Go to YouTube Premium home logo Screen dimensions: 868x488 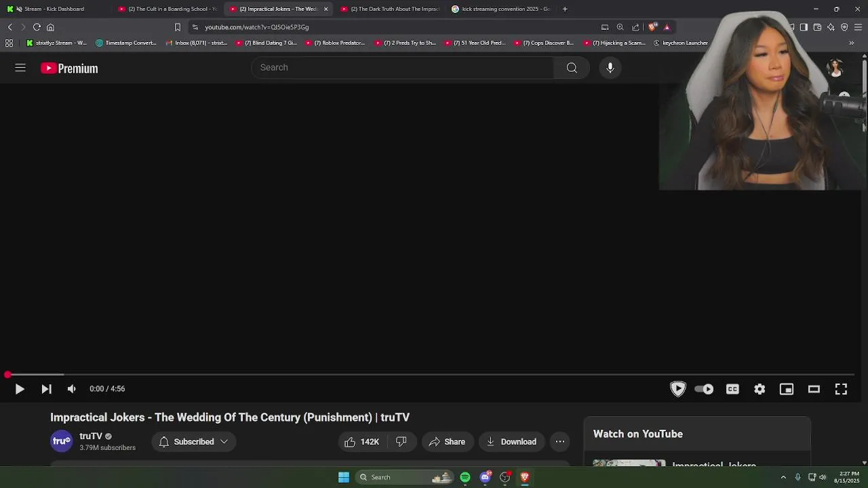point(69,68)
